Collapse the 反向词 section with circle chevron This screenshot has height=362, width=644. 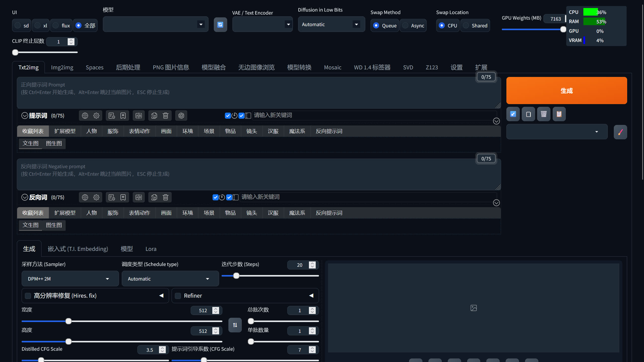click(x=25, y=197)
